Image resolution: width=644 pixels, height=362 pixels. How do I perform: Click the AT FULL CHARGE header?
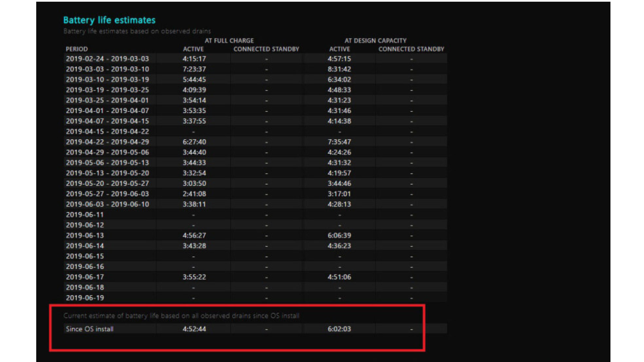[x=229, y=41]
